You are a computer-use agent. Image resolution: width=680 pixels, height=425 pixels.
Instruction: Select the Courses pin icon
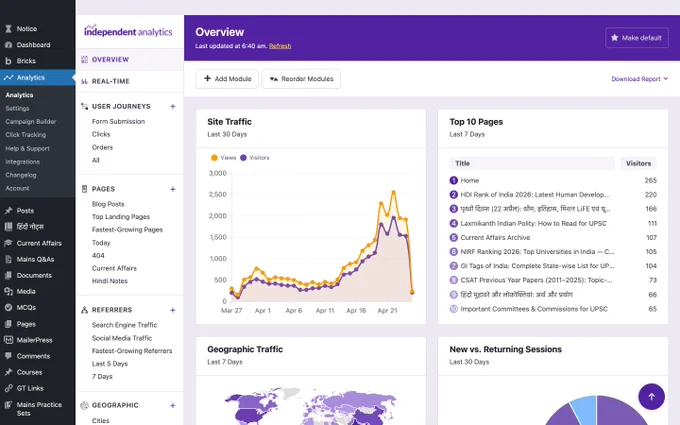8,372
